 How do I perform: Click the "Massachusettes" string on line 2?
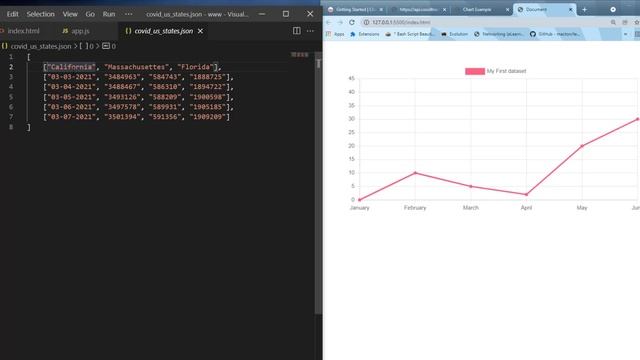coord(136,67)
